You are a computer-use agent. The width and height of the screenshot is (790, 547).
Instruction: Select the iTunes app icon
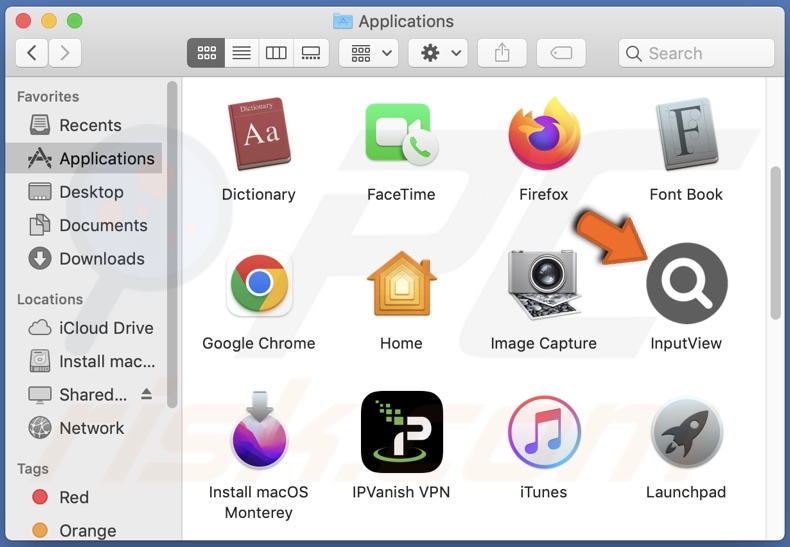pos(544,432)
